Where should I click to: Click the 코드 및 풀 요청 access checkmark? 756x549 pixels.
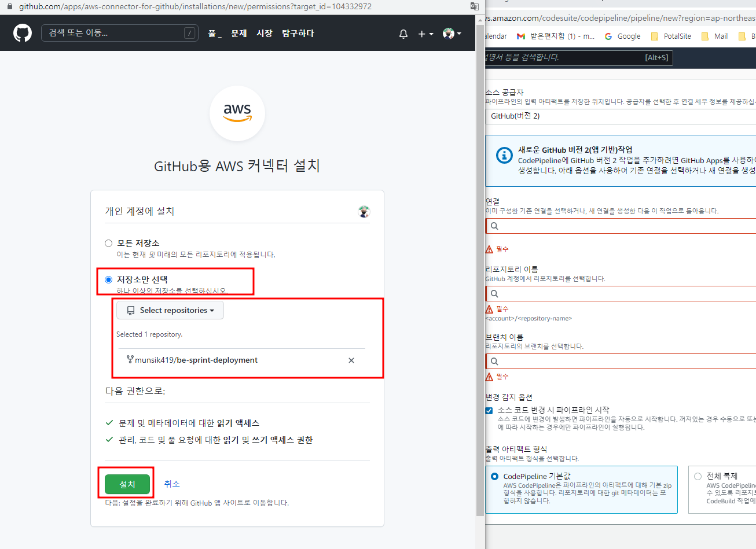109,440
